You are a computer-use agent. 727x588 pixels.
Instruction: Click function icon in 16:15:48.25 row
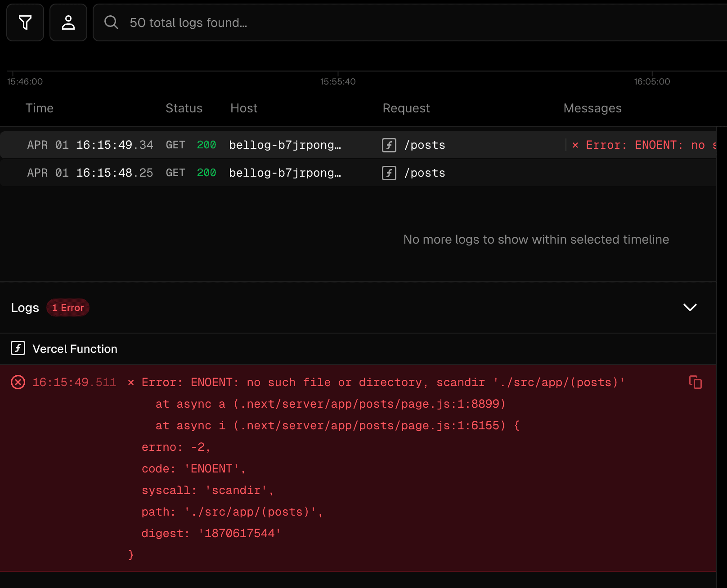(389, 173)
